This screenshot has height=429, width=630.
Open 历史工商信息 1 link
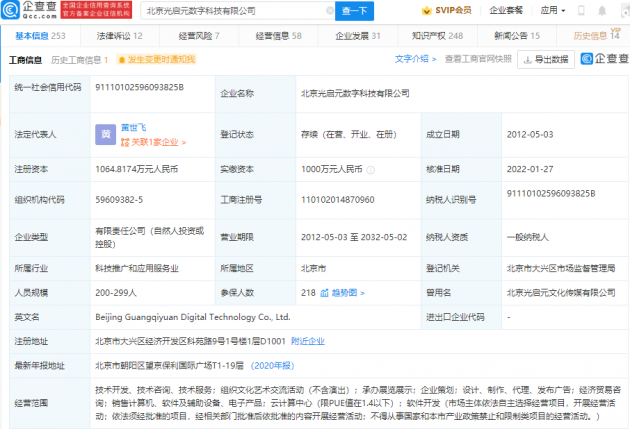(x=80, y=60)
